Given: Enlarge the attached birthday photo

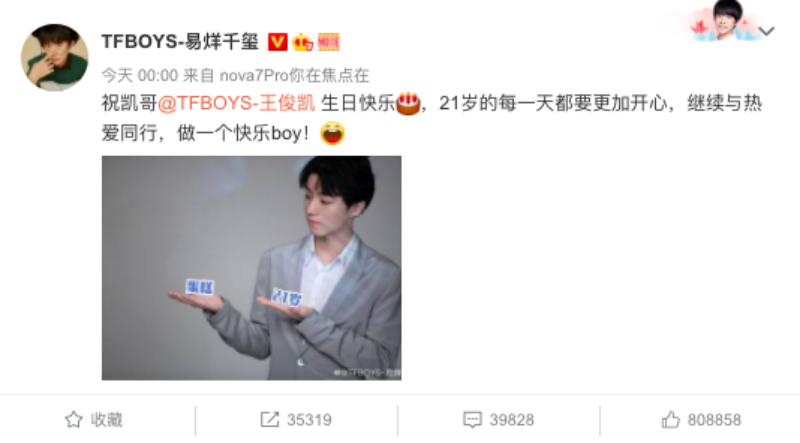Looking at the screenshot, I should tap(252, 268).
